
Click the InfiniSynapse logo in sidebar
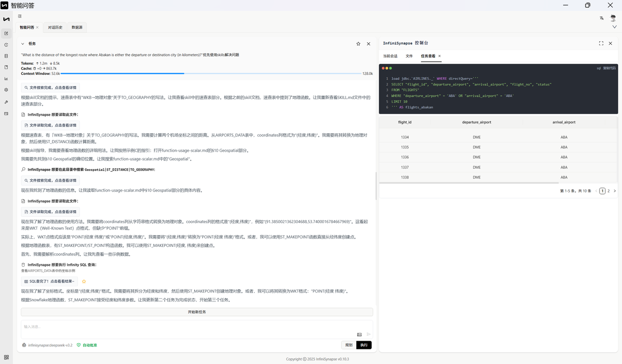click(6, 19)
